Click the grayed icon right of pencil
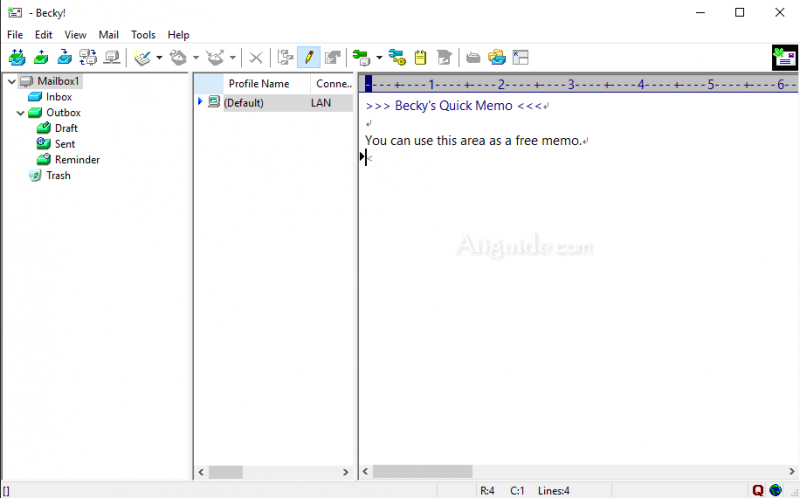This screenshot has width=800, height=498. click(333, 57)
